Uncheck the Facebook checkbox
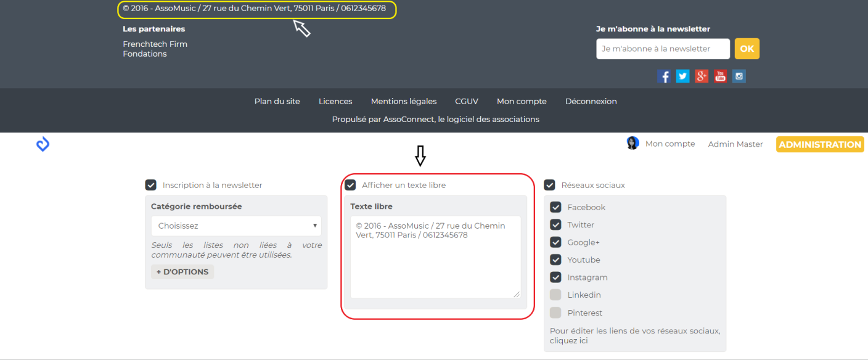This screenshot has width=868, height=360. [x=555, y=207]
